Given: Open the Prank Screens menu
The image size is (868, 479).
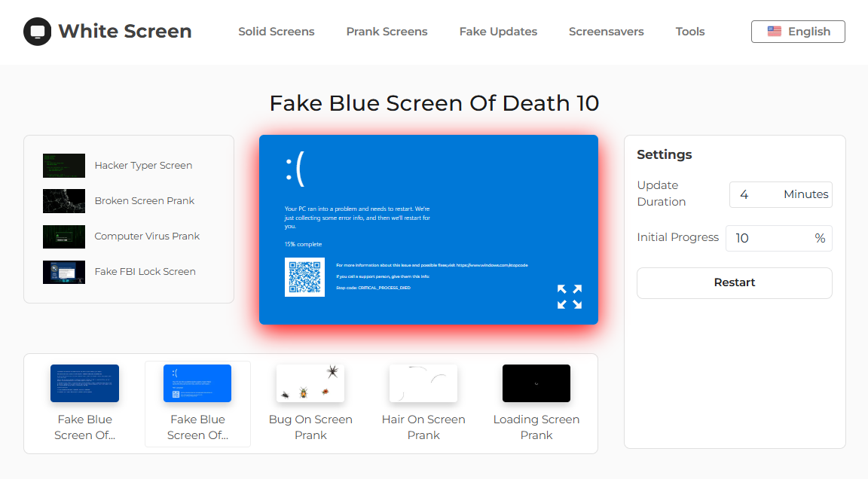Looking at the screenshot, I should pos(387,32).
